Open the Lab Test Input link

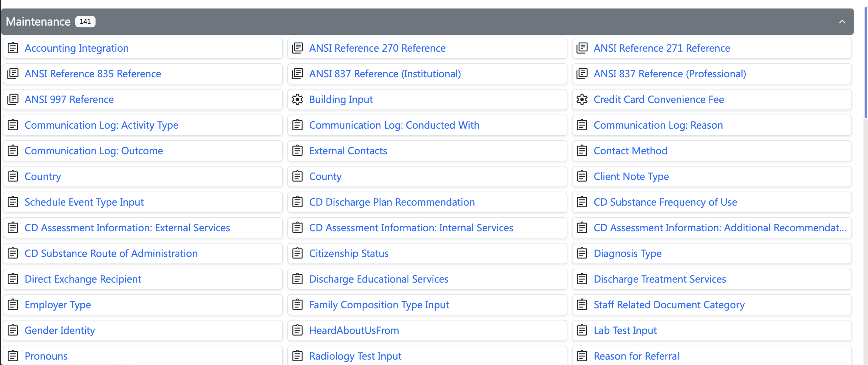tap(625, 330)
